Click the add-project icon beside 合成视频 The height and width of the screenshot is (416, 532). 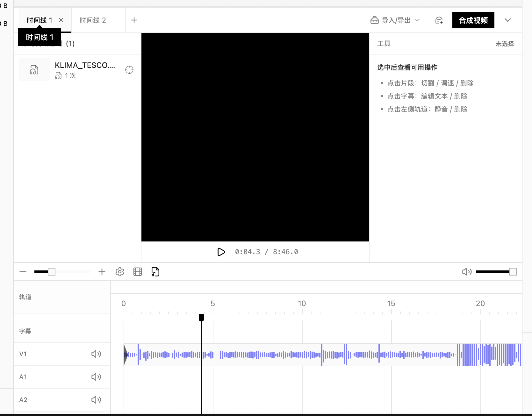[439, 20]
